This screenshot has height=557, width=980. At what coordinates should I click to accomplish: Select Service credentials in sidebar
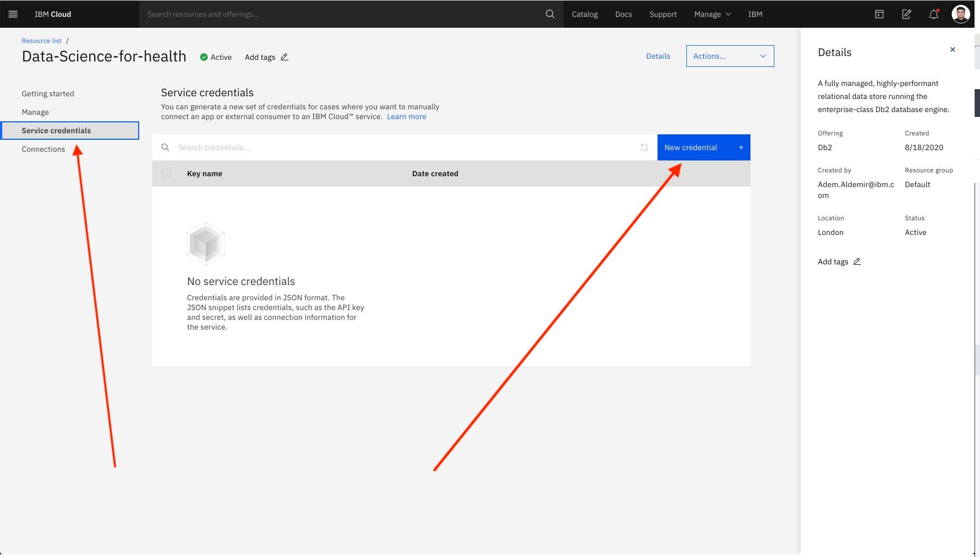70,131
